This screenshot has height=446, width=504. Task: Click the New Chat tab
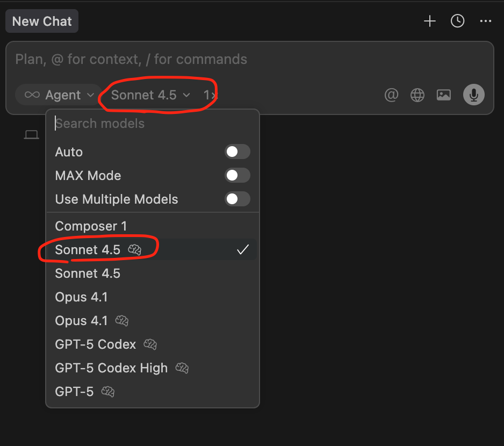[x=42, y=21]
